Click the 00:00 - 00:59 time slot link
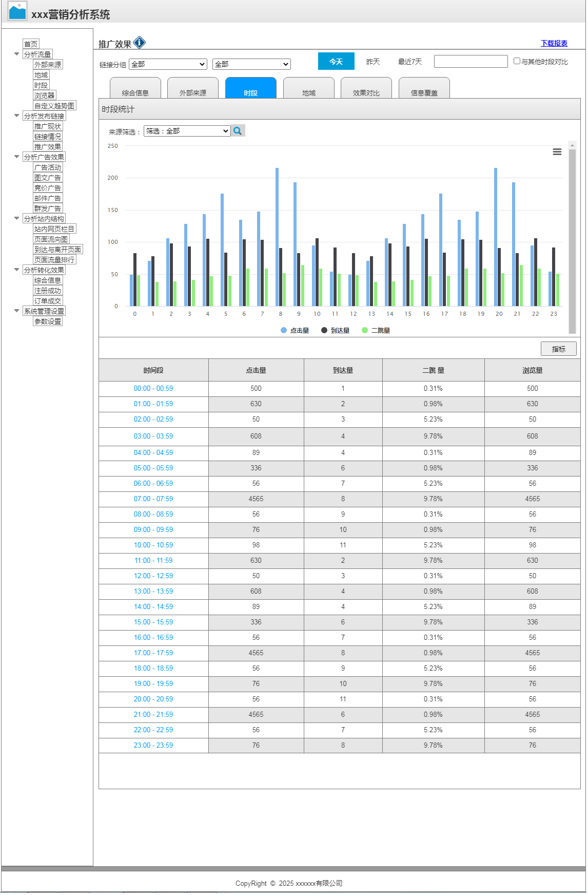Image resolution: width=588 pixels, height=895 pixels. [x=153, y=389]
